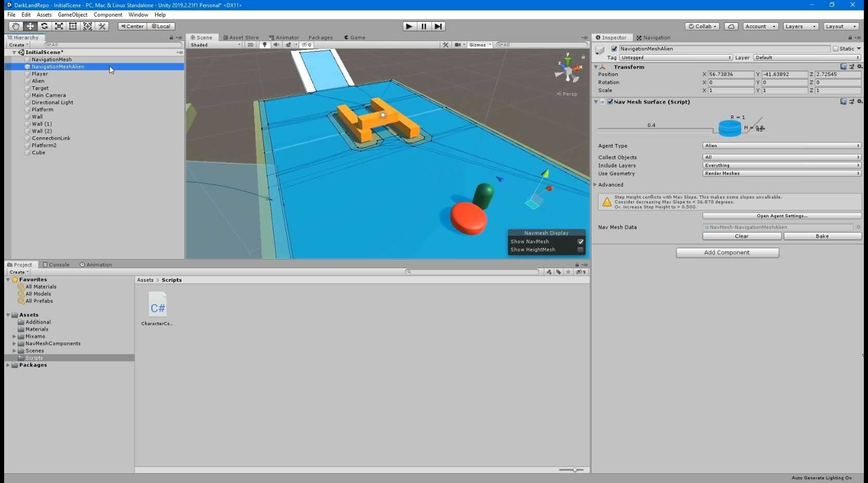Toggle scene lighting in Scene view

click(x=265, y=45)
